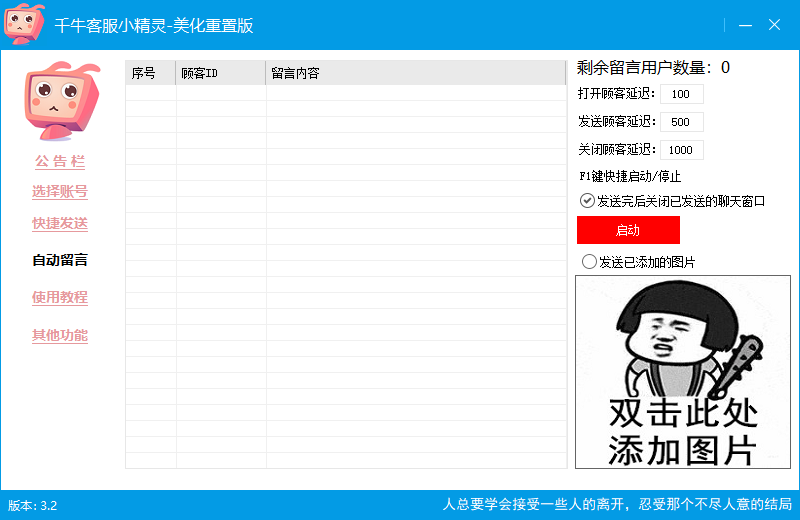This screenshot has height=520, width=800.
Task: Click the F1键快捷启动/停止 hint text
Action: 630,177
